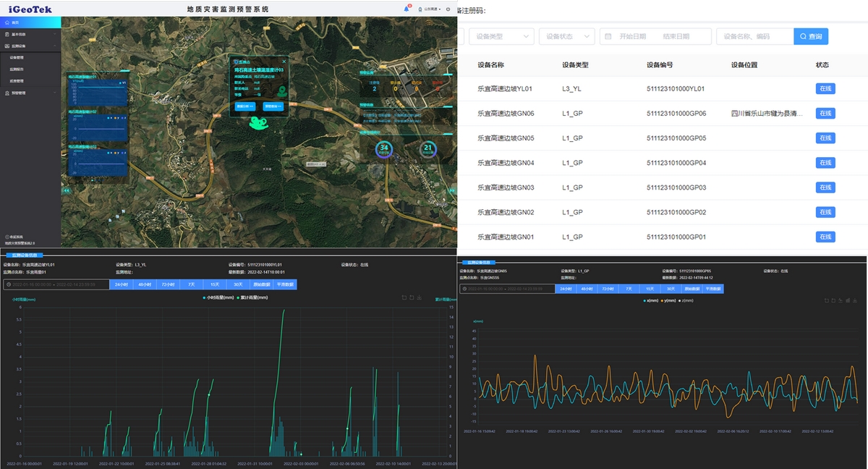Select the 30天 tab in GNSS chart

point(671,289)
